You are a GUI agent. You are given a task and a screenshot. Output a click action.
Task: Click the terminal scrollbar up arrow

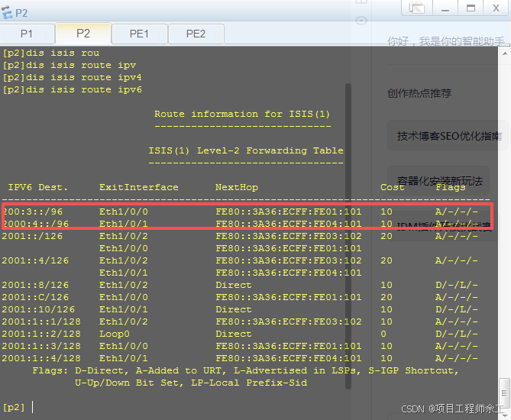click(504, 53)
